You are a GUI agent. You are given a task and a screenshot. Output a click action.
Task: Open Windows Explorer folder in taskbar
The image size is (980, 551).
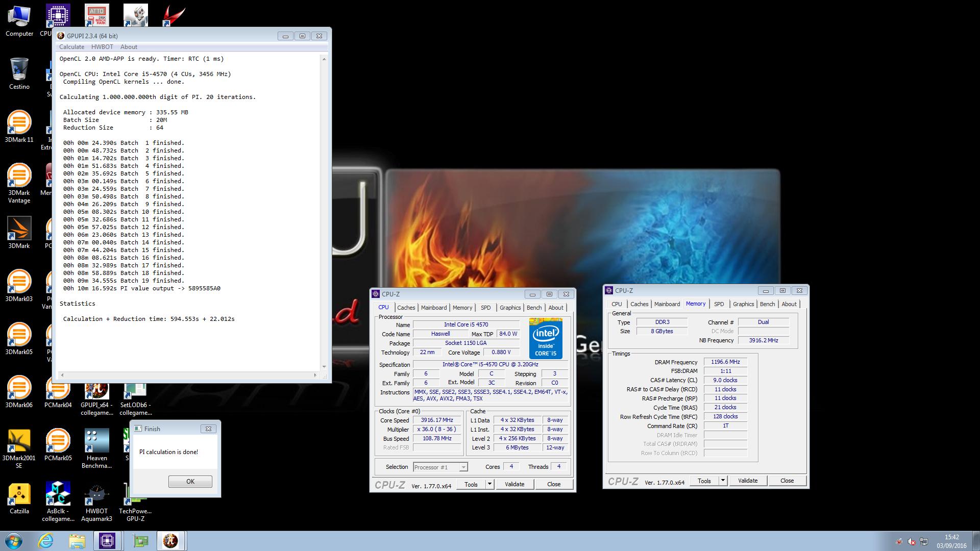77,541
